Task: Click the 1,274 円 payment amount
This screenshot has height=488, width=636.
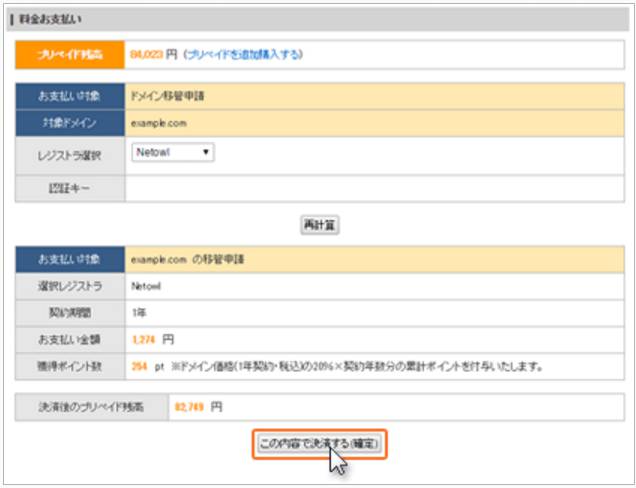Action: pos(153,340)
